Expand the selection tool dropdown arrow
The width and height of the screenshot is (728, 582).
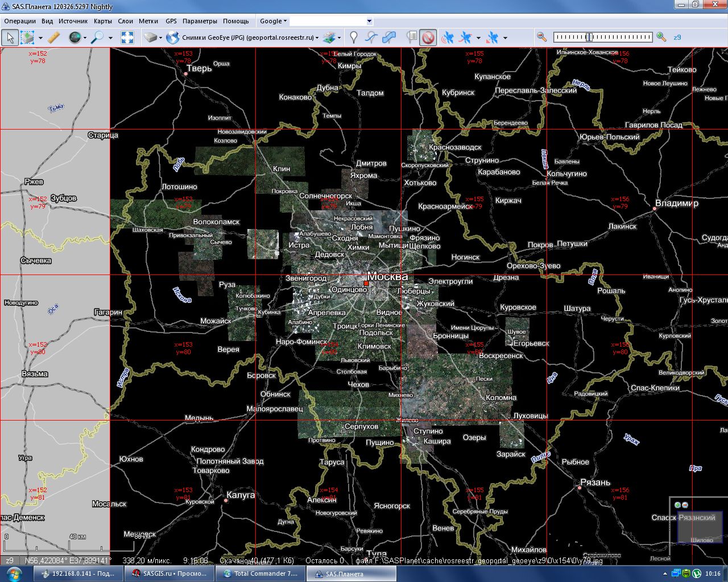click(x=40, y=38)
